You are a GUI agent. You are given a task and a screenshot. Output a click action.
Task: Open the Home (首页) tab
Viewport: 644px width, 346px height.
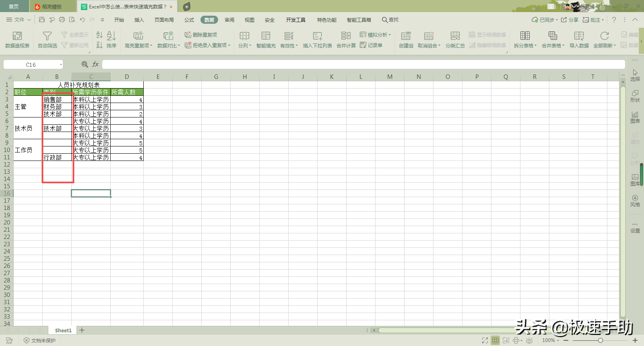coord(14,6)
